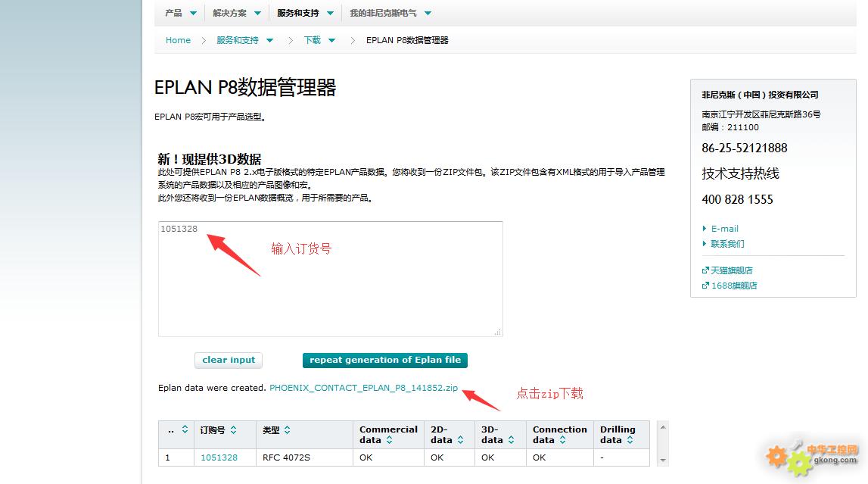Click the external-link icon beside 天猫旗舰店

[x=705, y=270]
